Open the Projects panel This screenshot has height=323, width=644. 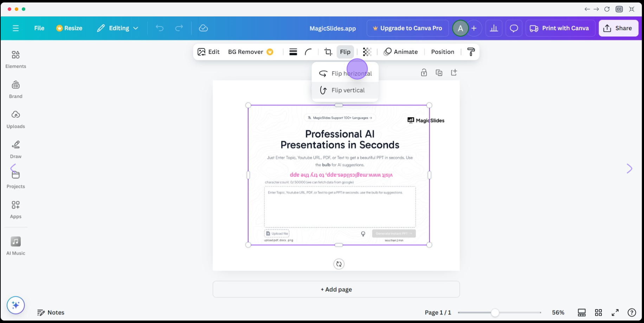click(x=16, y=180)
